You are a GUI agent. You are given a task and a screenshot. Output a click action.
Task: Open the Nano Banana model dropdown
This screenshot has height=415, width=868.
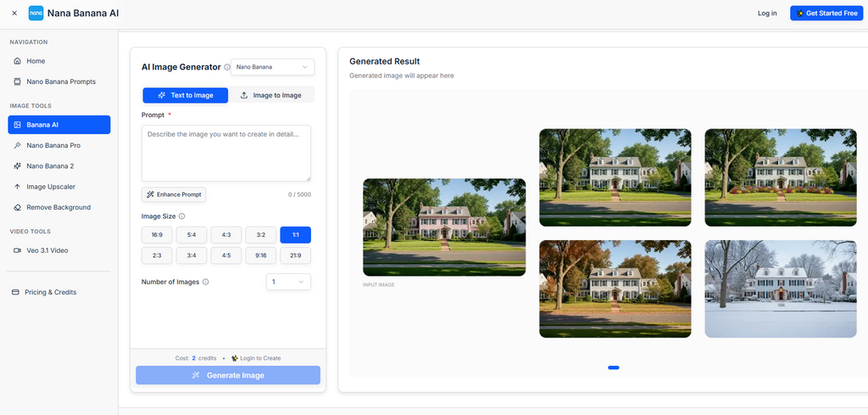coord(272,67)
